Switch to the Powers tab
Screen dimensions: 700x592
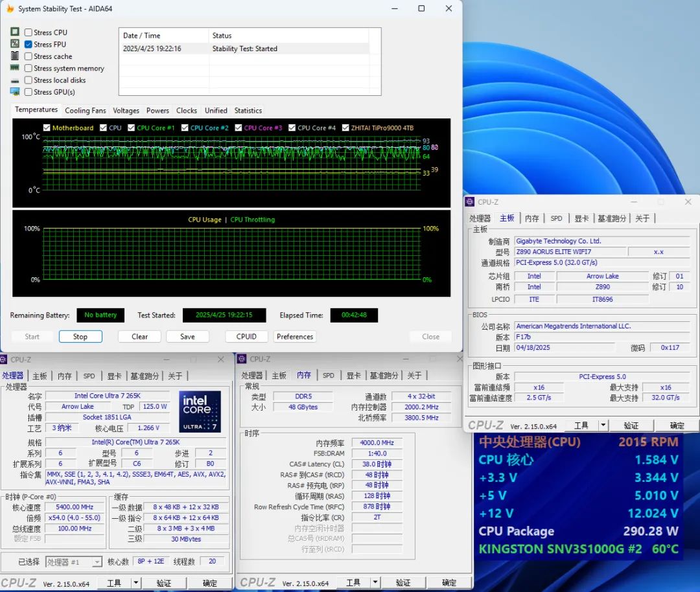tap(157, 110)
